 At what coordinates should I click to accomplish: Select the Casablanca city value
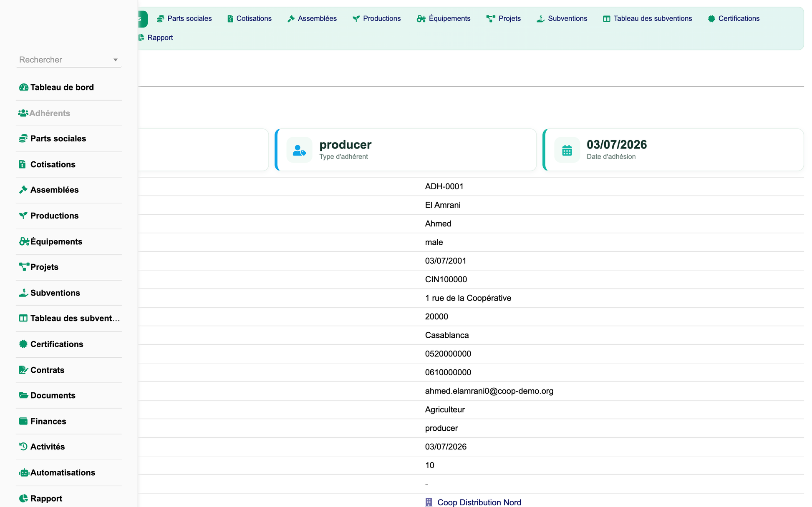pos(447,335)
